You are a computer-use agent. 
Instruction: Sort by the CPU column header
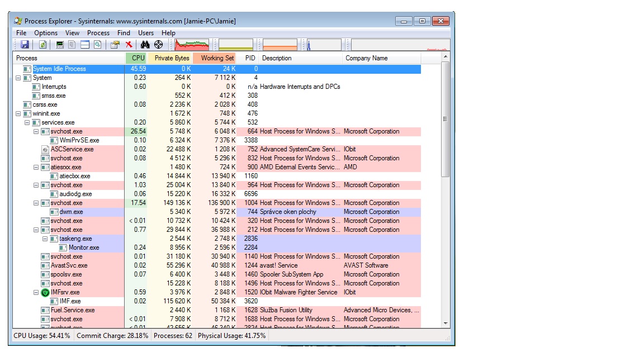pos(136,58)
